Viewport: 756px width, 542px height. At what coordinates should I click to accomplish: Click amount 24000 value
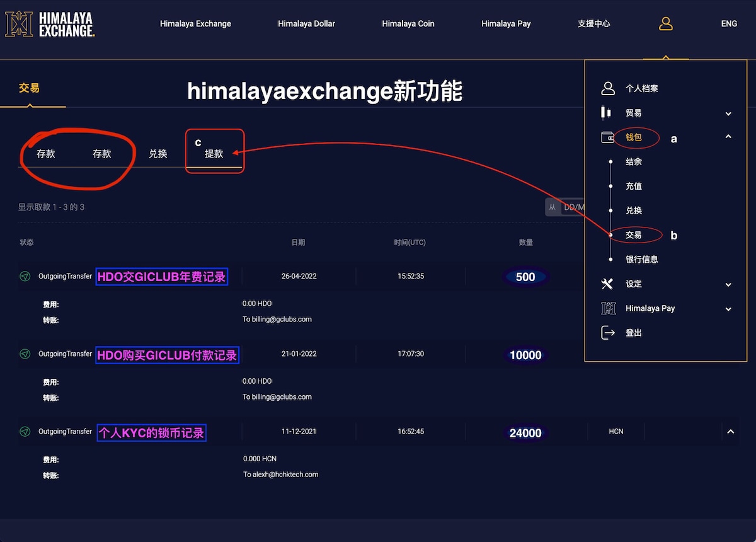tap(525, 433)
